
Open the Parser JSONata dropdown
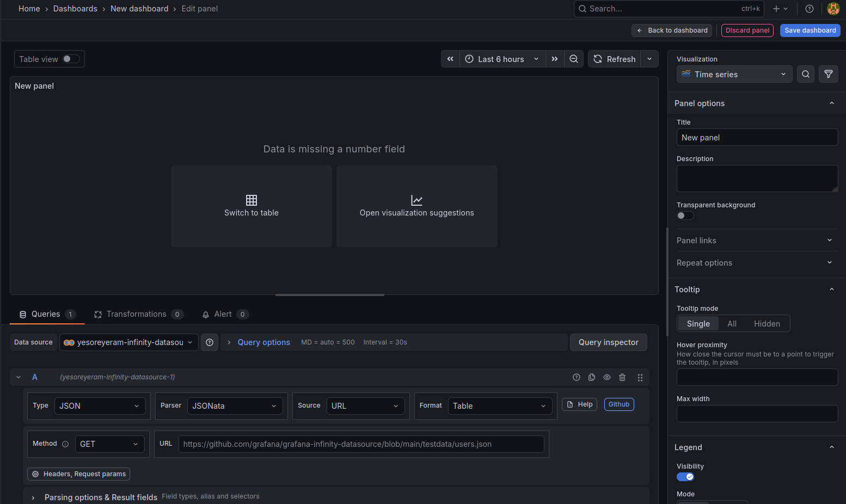click(235, 406)
